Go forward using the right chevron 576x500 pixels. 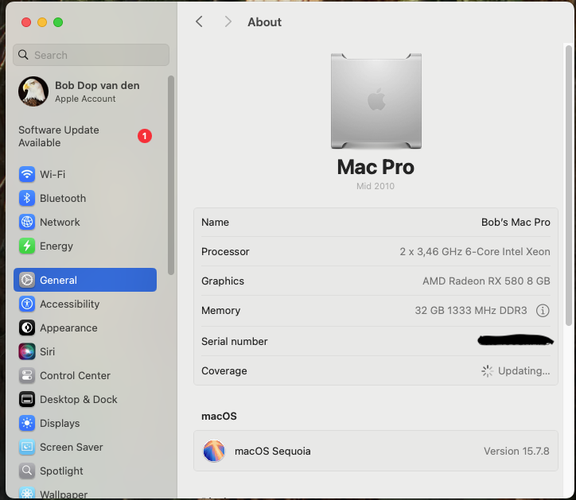coord(228,22)
